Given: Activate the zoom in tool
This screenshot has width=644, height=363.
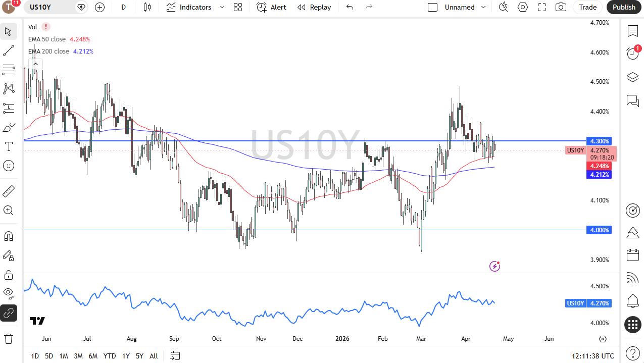Looking at the screenshot, I should click(9, 211).
